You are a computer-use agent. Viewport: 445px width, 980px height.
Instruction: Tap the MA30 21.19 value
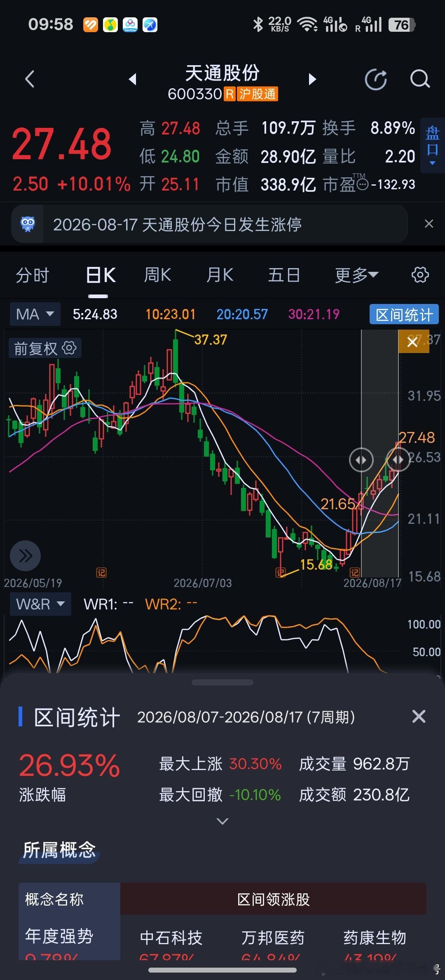tap(314, 314)
